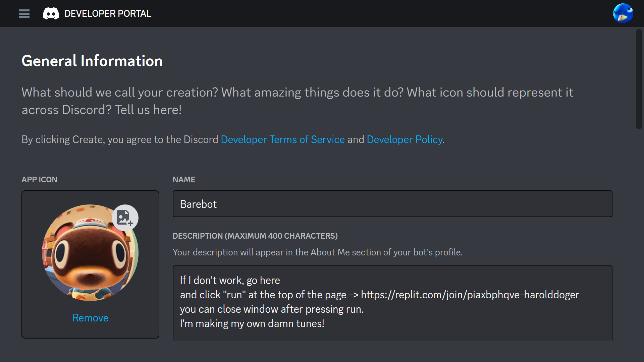Open the Developer Terms of Service link
644x362 pixels.
point(283,139)
